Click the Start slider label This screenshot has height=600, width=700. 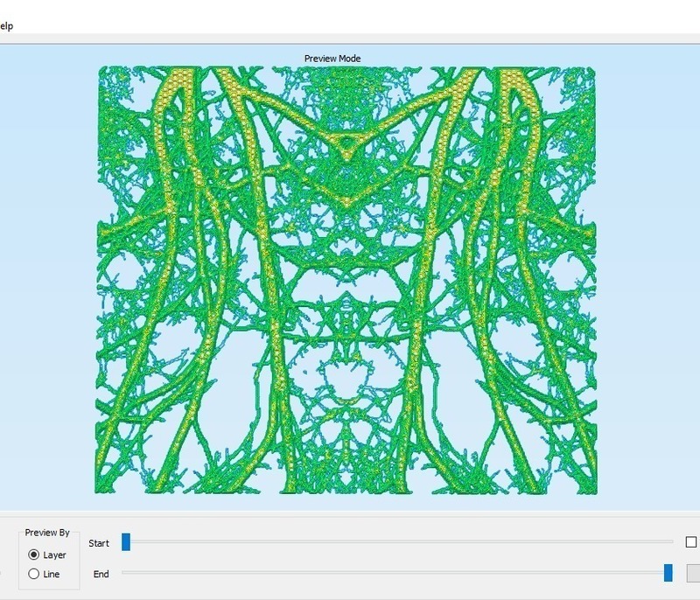pos(99,543)
